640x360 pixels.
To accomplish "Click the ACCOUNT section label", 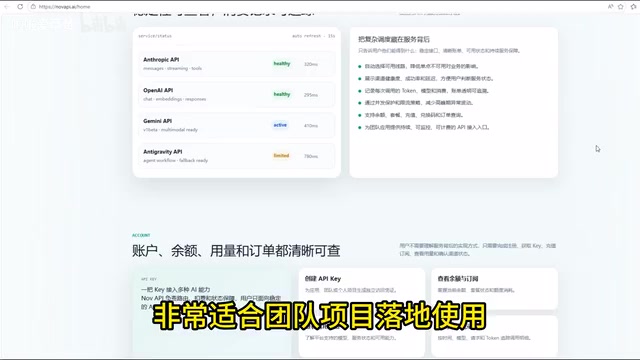I will [141, 235].
